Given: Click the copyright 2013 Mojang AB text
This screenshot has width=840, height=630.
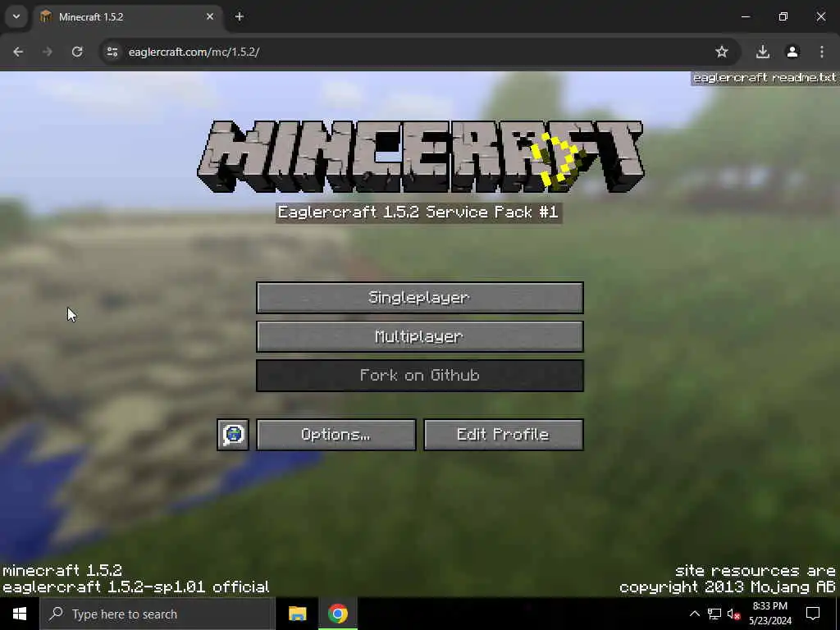Looking at the screenshot, I should click(728, 587).
